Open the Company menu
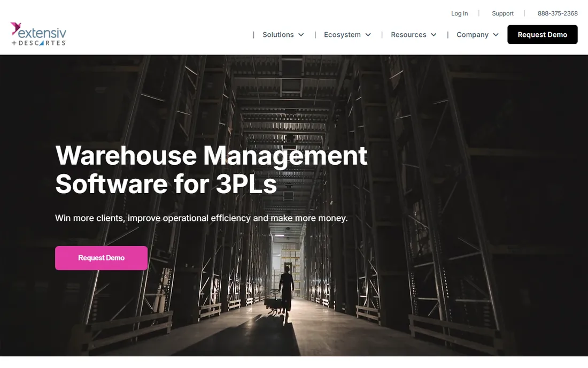 pyautogui.click(x=473, y=35)
